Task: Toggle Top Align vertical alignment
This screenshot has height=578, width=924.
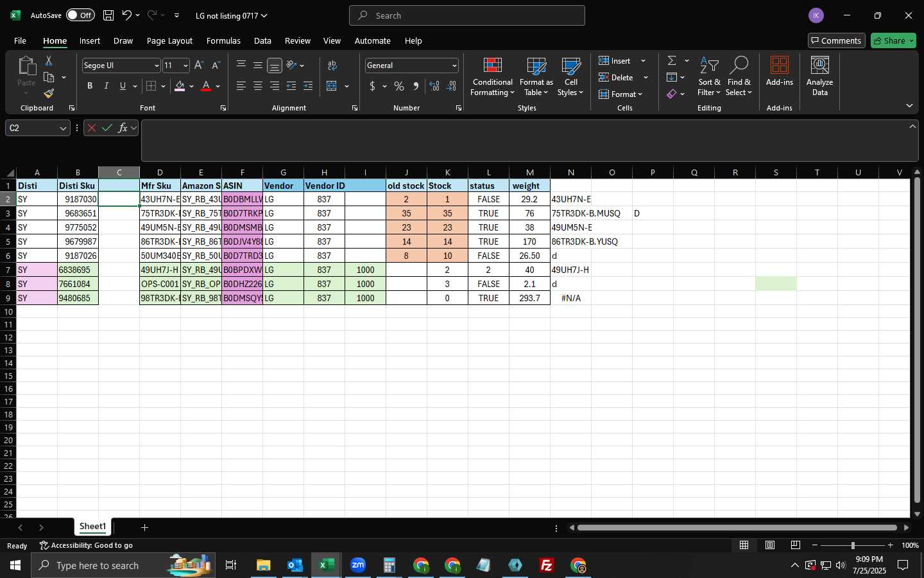Action: coord(241,66)
